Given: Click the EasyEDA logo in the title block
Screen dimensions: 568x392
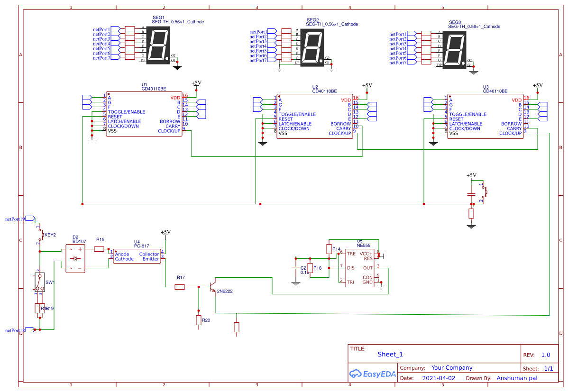Looking at the screenshot, I should [373, 374].
